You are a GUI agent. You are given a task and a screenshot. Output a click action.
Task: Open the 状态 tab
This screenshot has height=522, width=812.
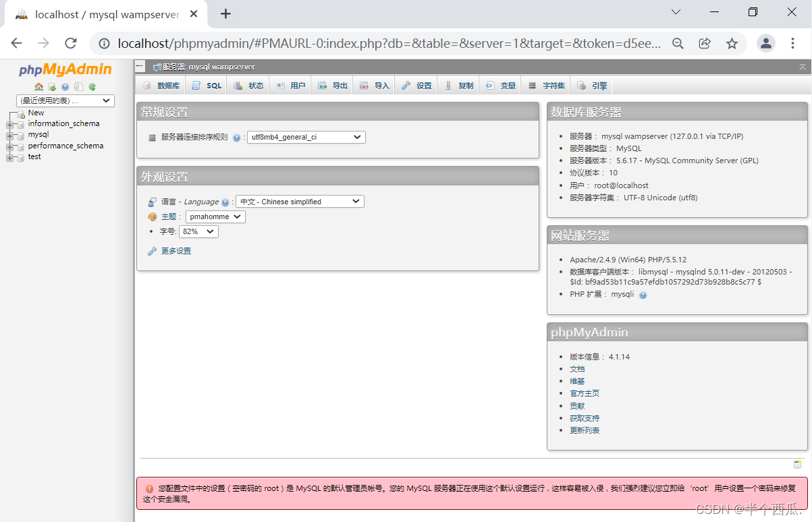(248, 86)
